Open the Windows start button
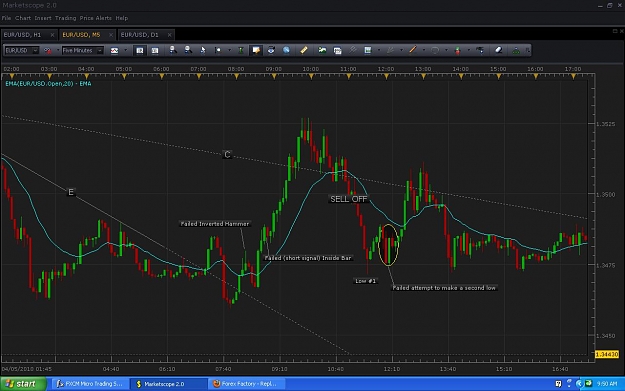The image size is (625, 391). coord(23,384)
